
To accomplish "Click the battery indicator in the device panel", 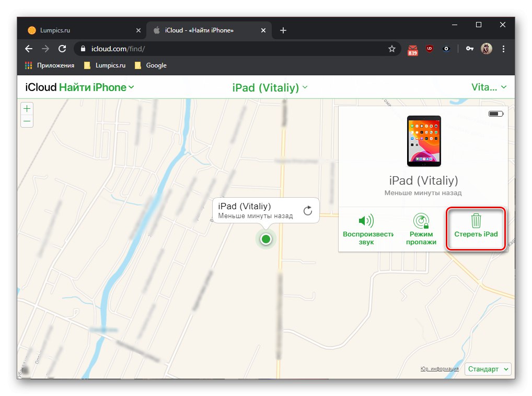I will pos(496,114).
